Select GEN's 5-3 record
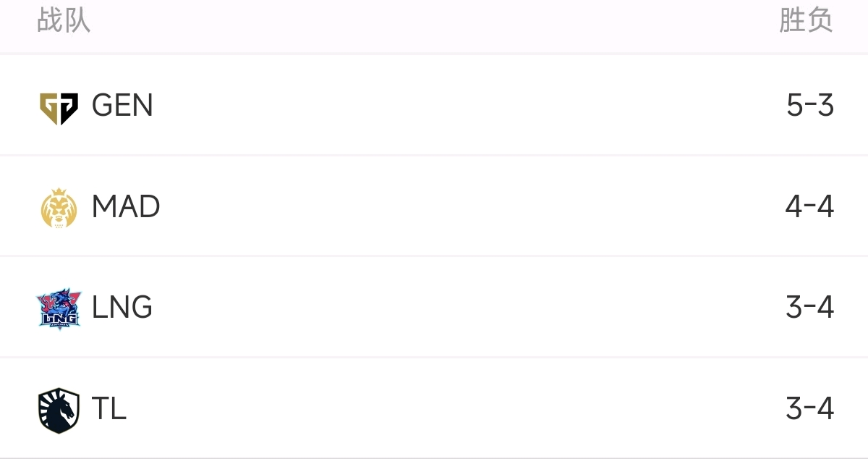This screenshot has width=868, height=459. (x=810, y=106)
